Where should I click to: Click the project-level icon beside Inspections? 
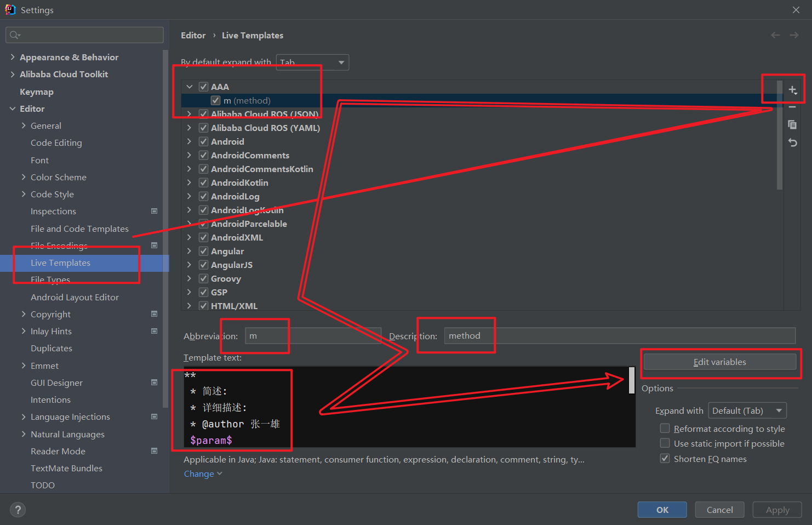pos(154,211)
